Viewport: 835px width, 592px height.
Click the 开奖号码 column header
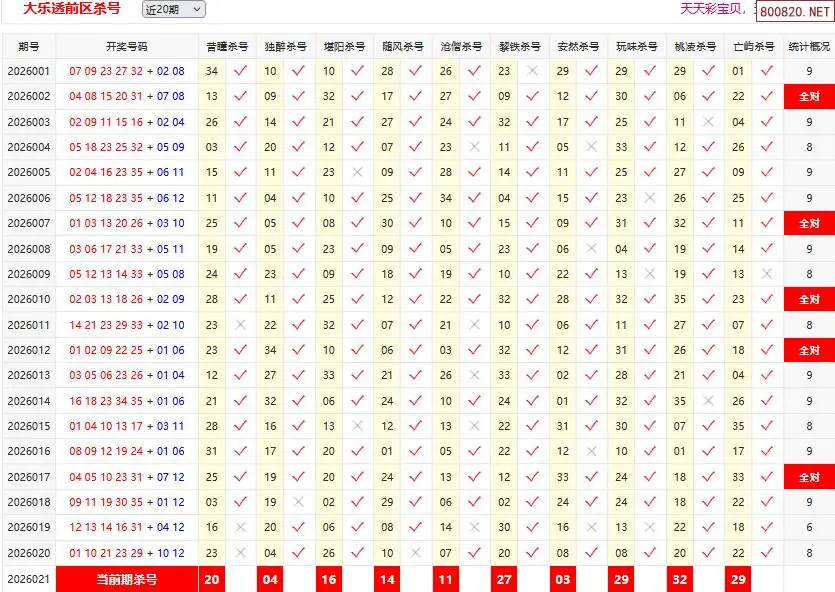click(126, 47)
